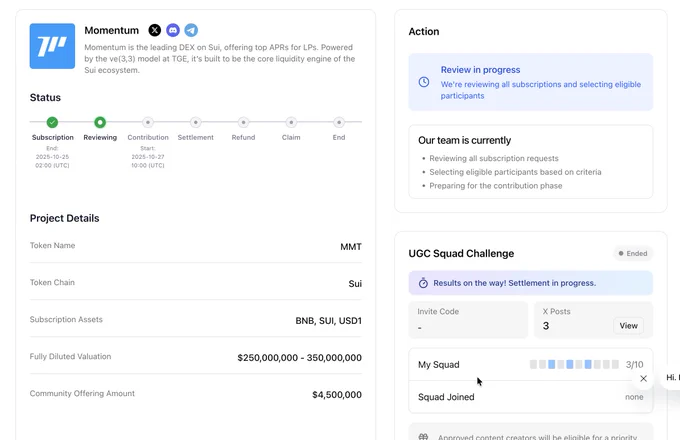Open Momentum's Discord icon
The width and height of the screenshot is (680, 440).
173,30
